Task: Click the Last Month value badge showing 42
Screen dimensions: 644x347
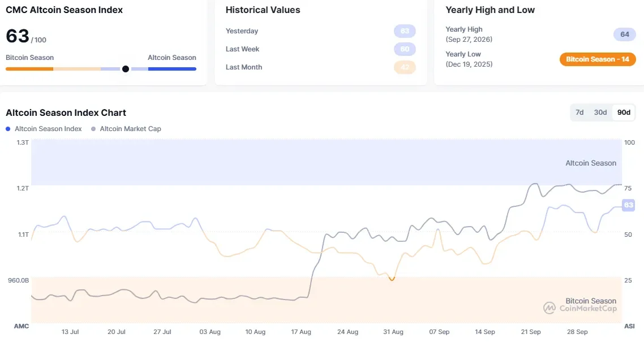Action: point(405,67)
